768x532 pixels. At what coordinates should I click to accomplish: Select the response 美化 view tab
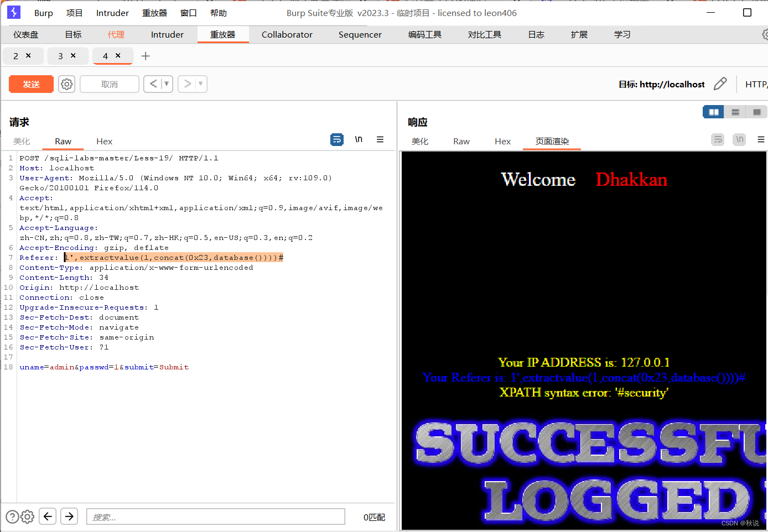(420, 142)
